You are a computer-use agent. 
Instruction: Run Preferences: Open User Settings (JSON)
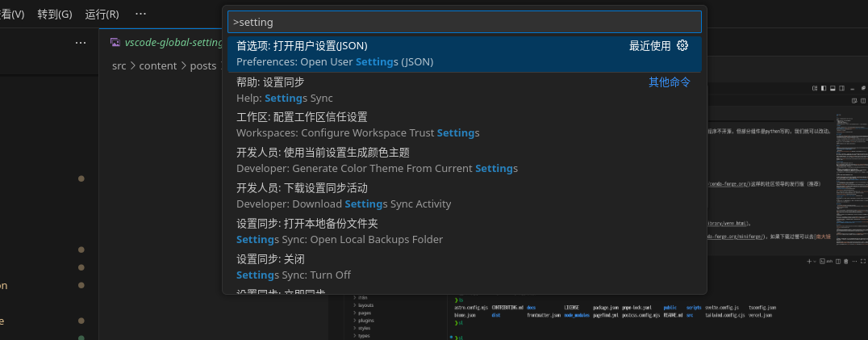[464, 54]
